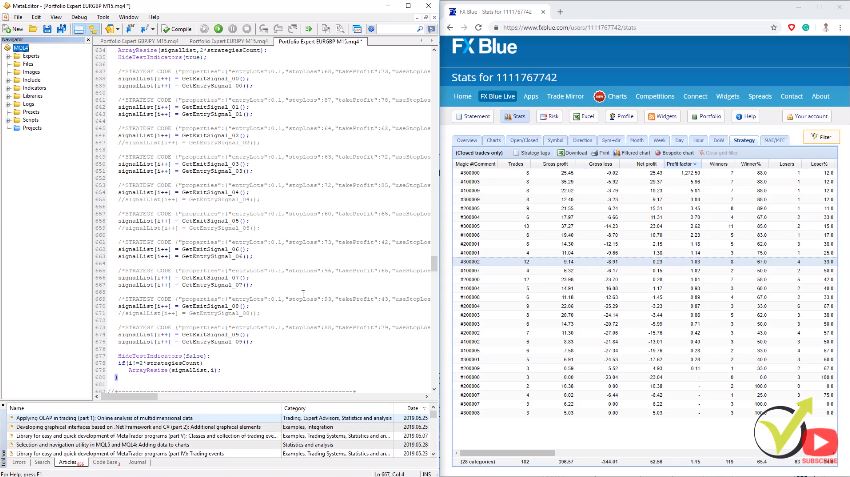Click the stop debugging icon
Viewport: 850px width, 477px height.
(247, 29)
